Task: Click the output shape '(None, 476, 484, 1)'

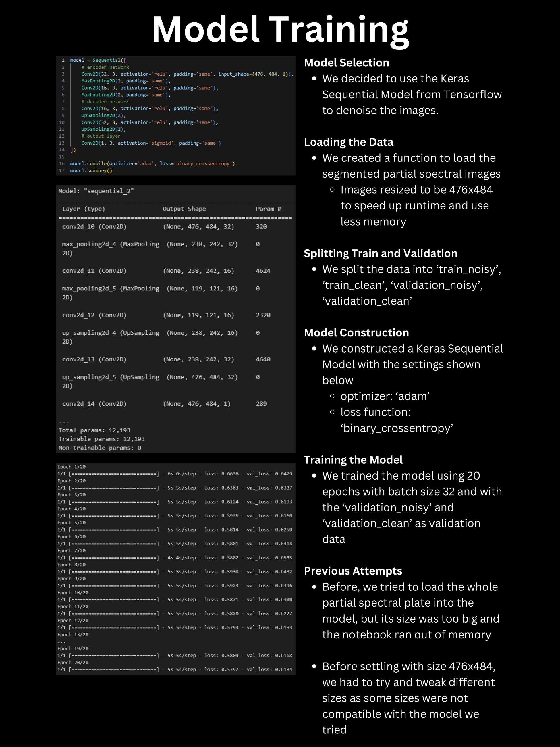Action: 197,404
